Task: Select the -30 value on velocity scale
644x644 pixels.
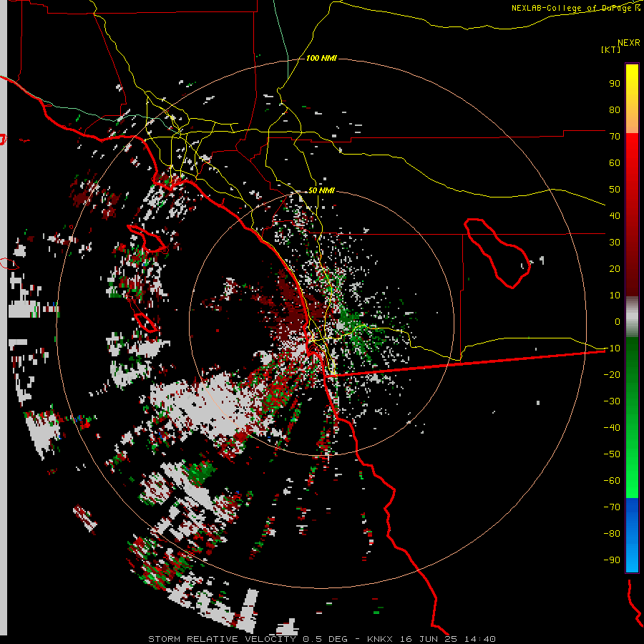Action: click(612, 401)
